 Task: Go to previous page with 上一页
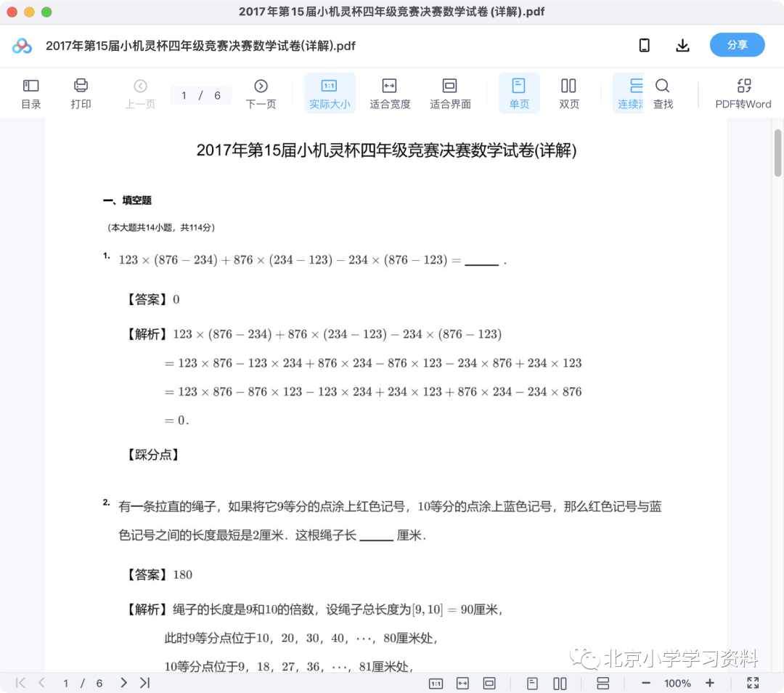coord(140,94)
